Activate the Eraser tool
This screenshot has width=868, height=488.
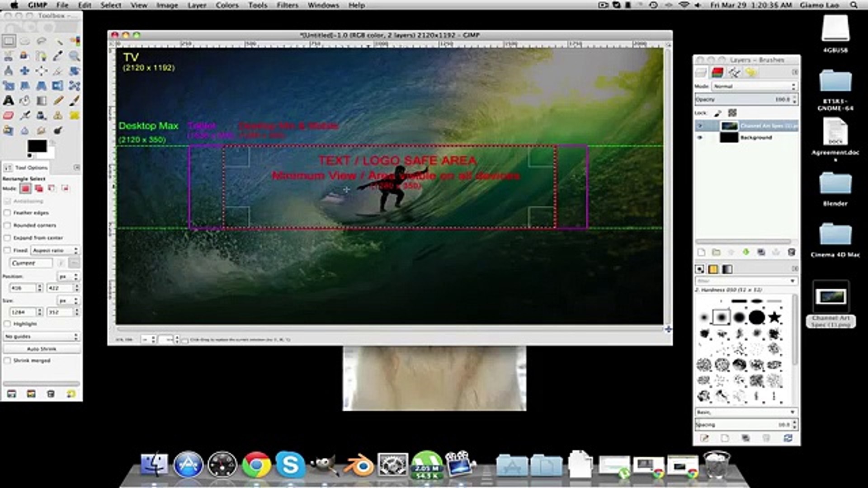(8, 114)
